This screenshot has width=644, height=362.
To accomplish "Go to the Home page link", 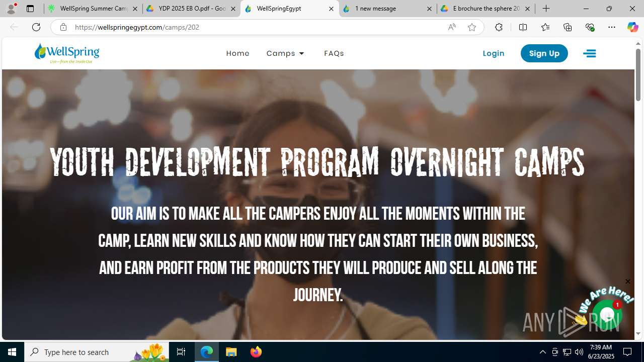I will pos(237,53).
